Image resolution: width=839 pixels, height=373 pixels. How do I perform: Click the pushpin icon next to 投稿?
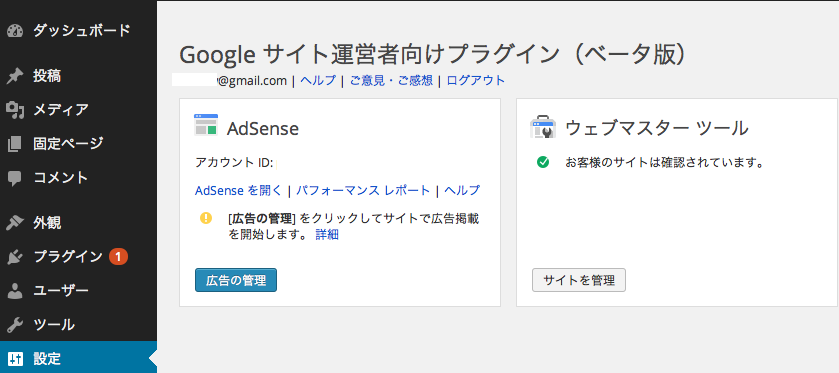pos(15,76)
